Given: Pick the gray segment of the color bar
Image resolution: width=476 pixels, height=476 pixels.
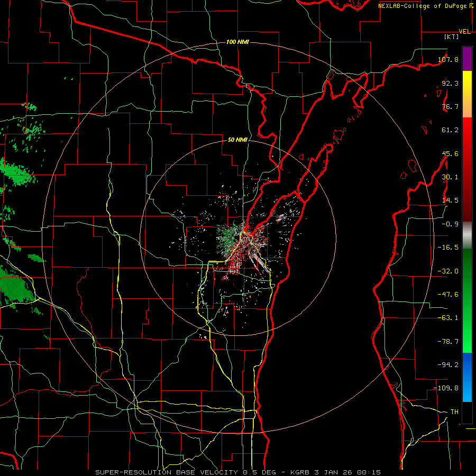Looking at the screenshot, I should tap(467, 235).
